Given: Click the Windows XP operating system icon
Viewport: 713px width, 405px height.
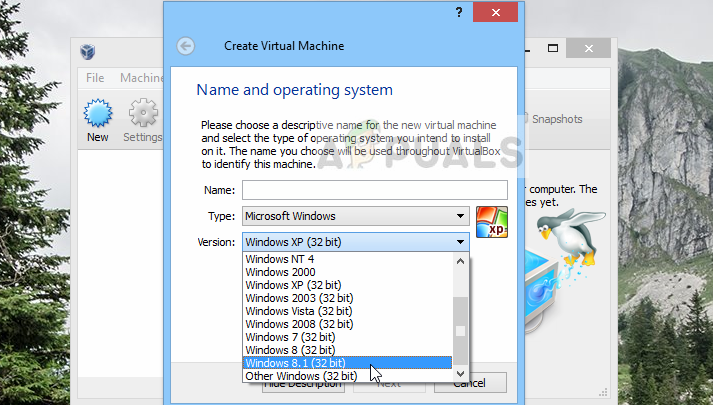Looking at the screenshot, I should click(x=491, y=221).
